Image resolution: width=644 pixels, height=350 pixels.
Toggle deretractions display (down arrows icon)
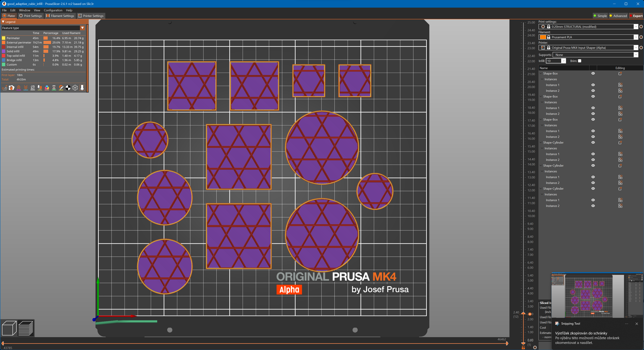pos(26,88)
